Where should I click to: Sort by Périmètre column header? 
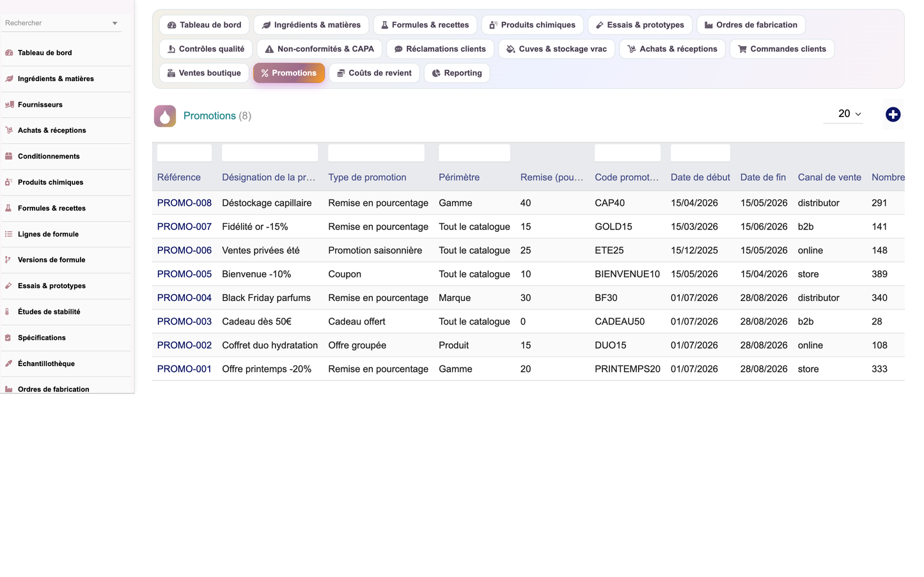pyautogui.click(x=459, y=178)
